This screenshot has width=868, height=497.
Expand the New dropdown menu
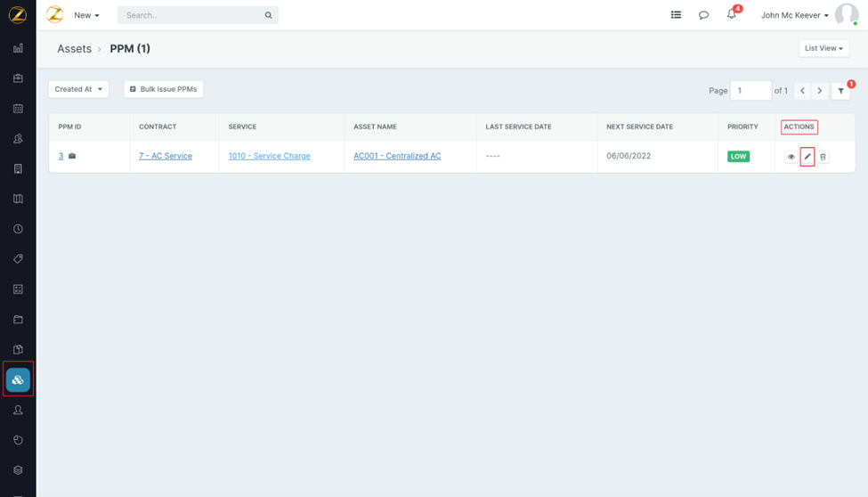(86, 15)
